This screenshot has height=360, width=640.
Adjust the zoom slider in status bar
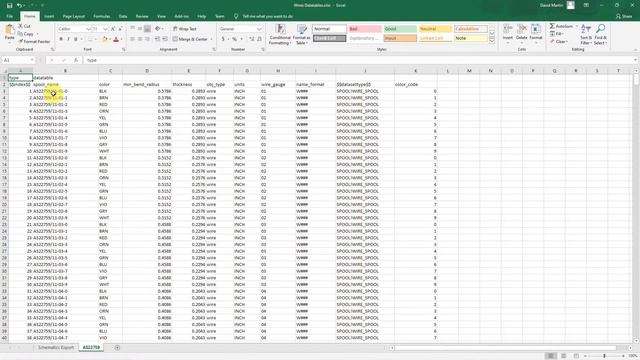pos(604,356)
